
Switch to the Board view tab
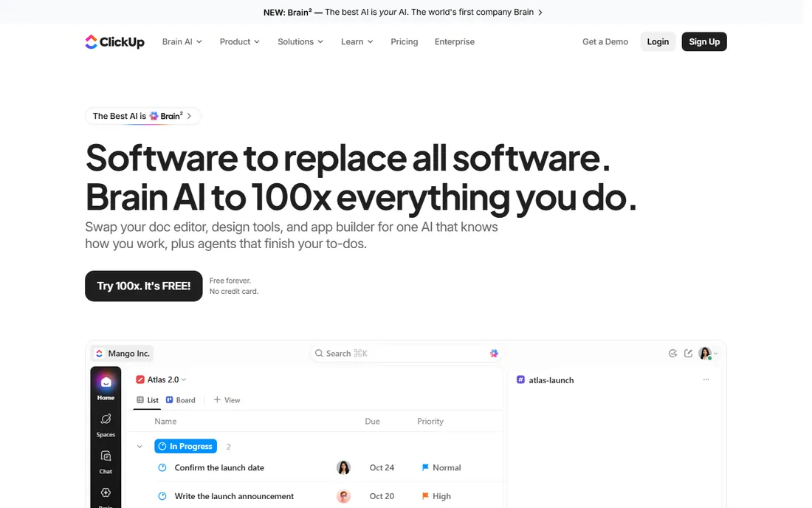coord(181,399)
